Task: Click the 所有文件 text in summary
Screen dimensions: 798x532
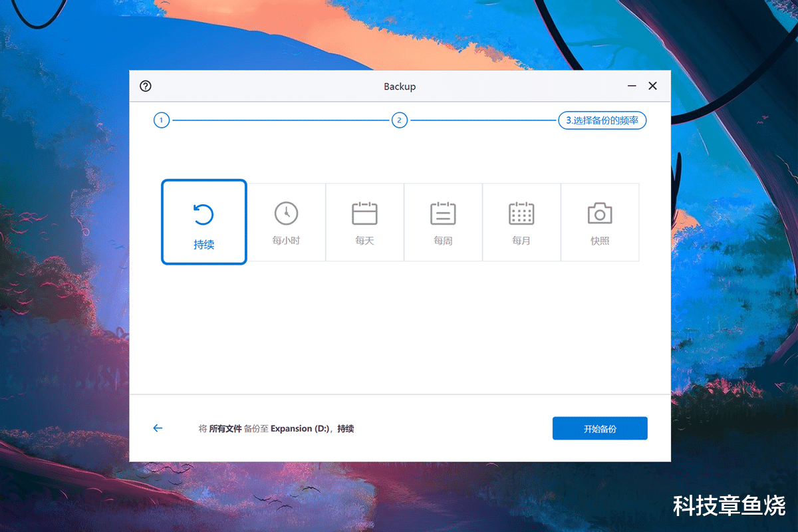Action: coord(225,429)
